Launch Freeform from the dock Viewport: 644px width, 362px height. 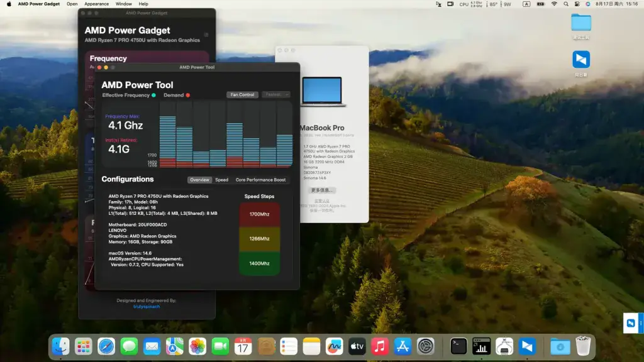pyautogui.click(x=335, y=346)
